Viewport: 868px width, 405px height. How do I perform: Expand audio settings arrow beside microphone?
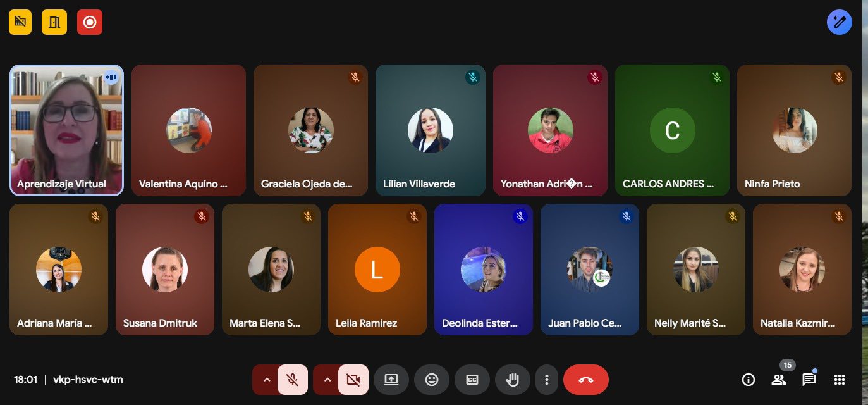click(266, 380)
